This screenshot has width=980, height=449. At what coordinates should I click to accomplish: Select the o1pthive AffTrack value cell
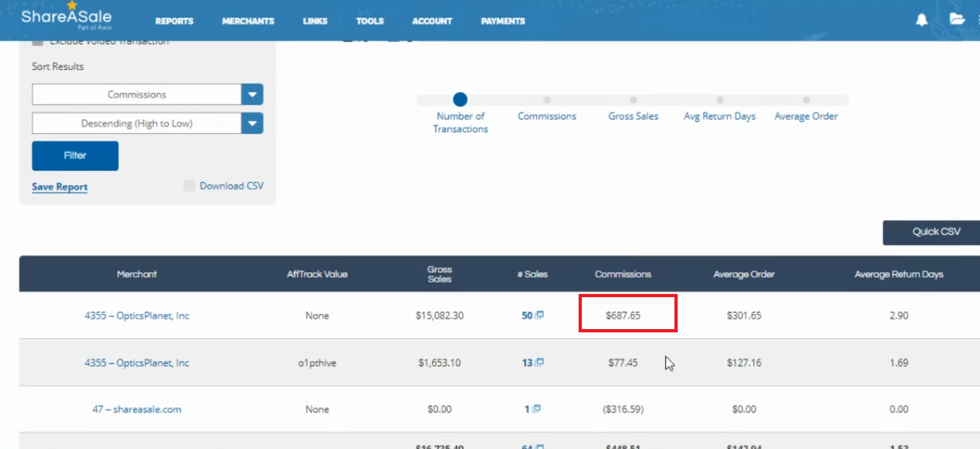[317, 362]
